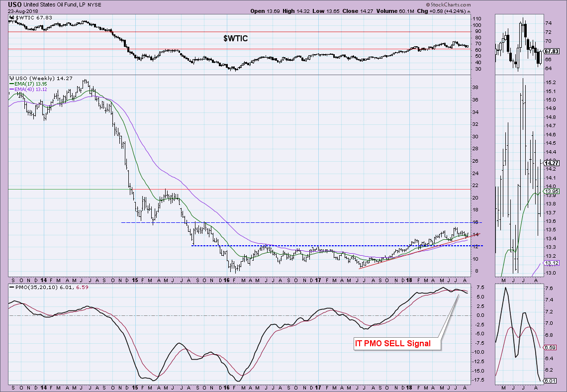Click the black PMO legend dash
This screenshot has height=392, width=567.
click(x=11, y=288)
